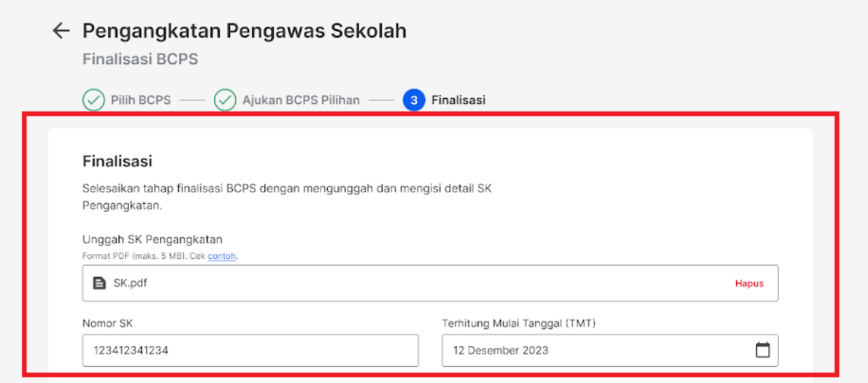Click the blue step 3 circle
The width and height of the screenshot is (868, 383).
(414, 100)
